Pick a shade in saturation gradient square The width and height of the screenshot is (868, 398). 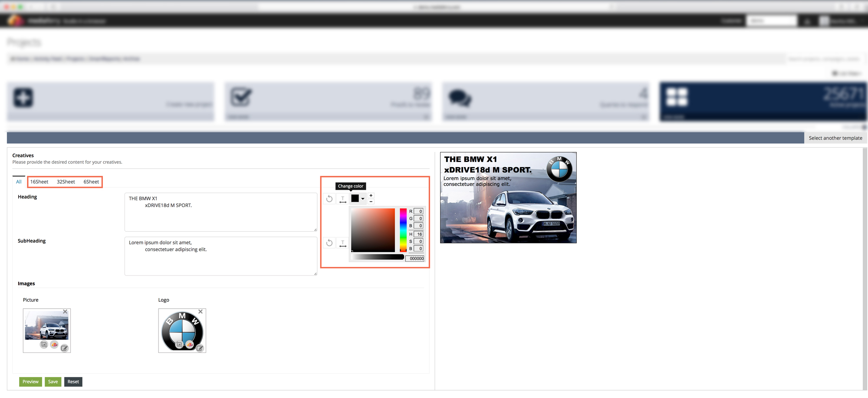373,230
